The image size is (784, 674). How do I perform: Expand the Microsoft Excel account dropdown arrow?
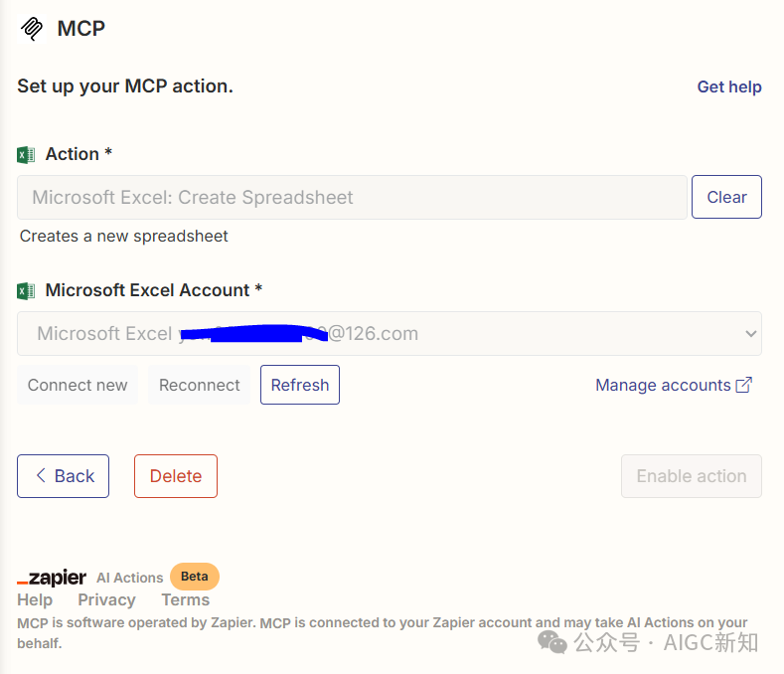click(x=750, y=334)
